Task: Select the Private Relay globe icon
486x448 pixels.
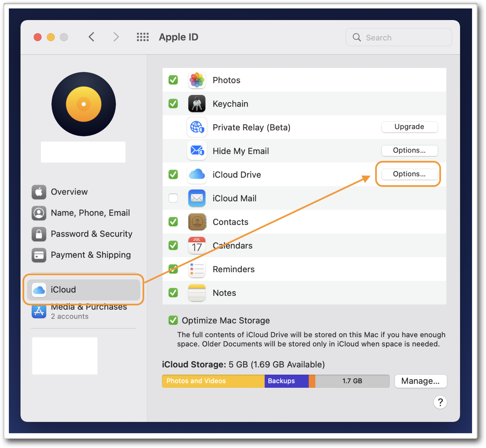Action: (197, 127)
